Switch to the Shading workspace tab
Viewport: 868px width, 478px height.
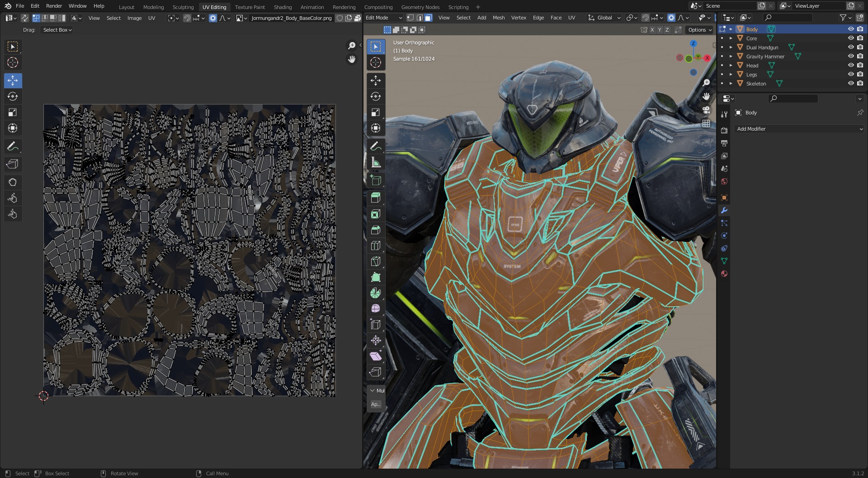tap(283, 7)
